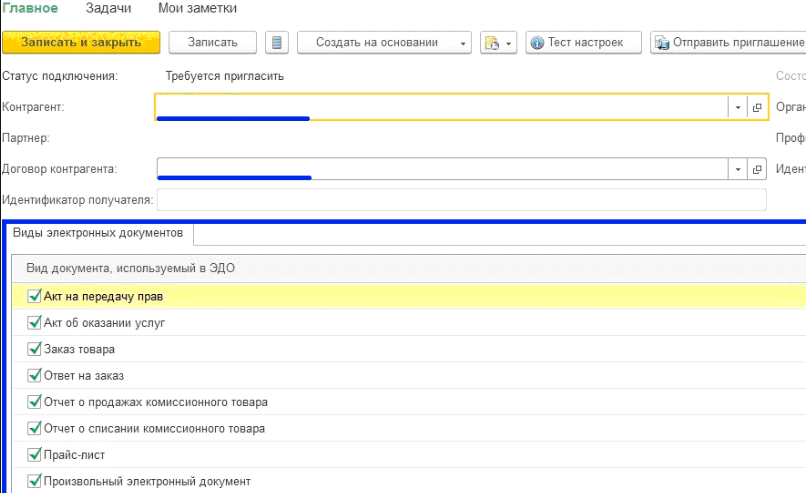Screen dimensions: 806x493
Task: Uncheck Отчет о продажах комиссионного товара
Action: point(34,402)
